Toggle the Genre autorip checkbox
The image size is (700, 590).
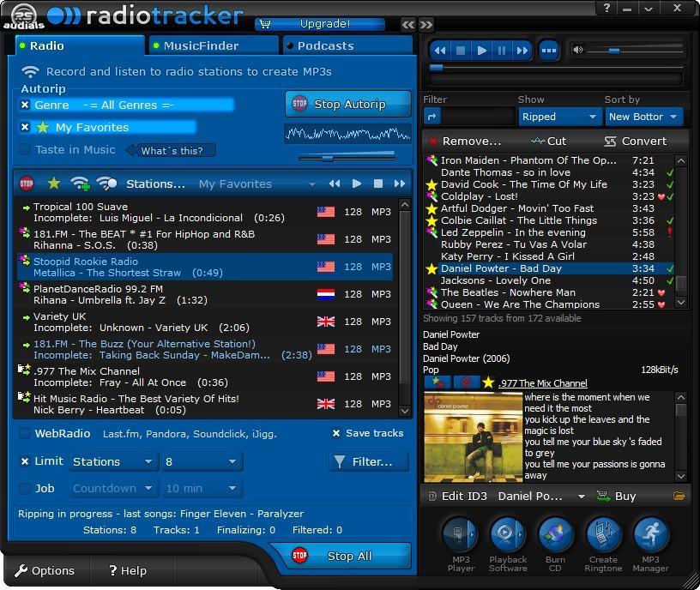pyautogui.click(x=25, y=105)
